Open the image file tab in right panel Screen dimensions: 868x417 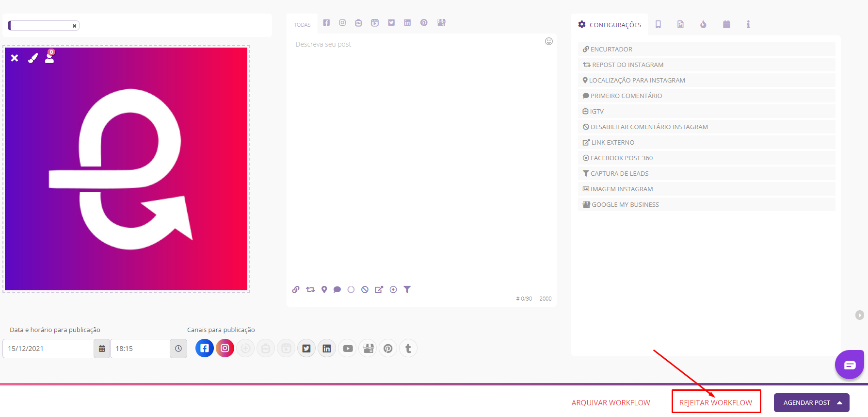tap(680, 24)
